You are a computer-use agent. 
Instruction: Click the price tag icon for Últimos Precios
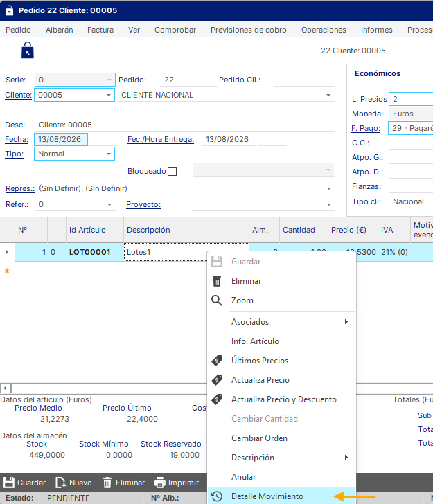click(217, 361)
